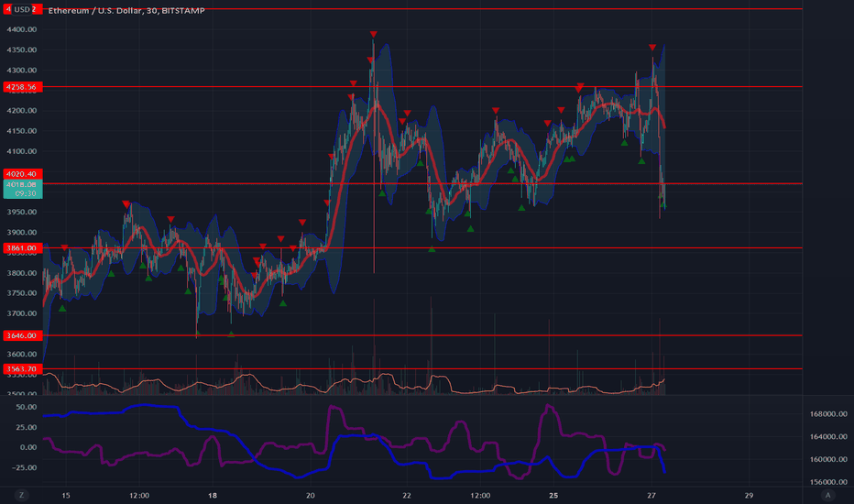Click the 12:00 time label just before 18
This screenshot has height=504, width=854.
(x=139, y=495)
